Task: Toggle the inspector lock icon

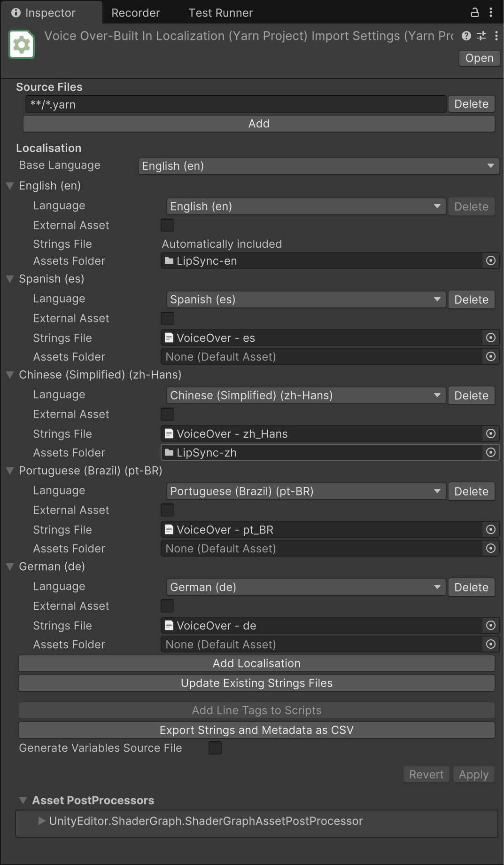Action: (x=475, y=12)
